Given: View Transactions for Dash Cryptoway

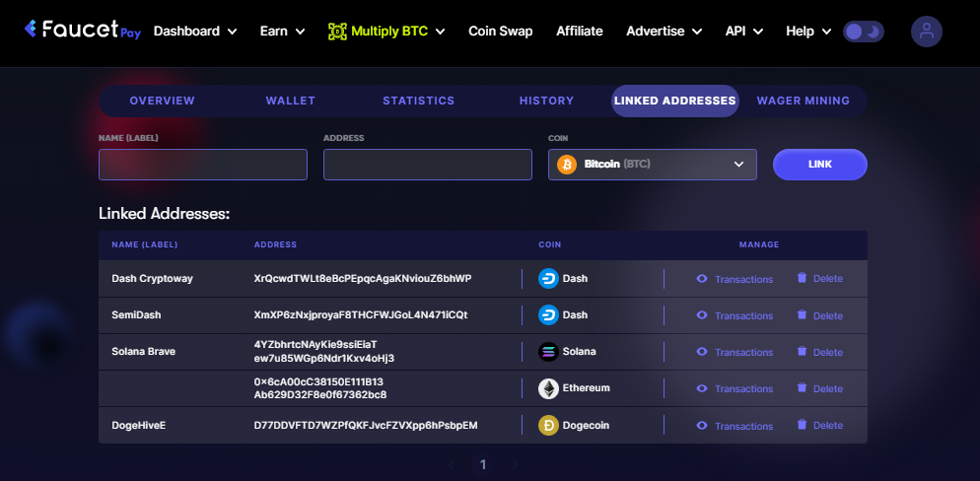Looking at the screenshot, I should pos(735,279).
